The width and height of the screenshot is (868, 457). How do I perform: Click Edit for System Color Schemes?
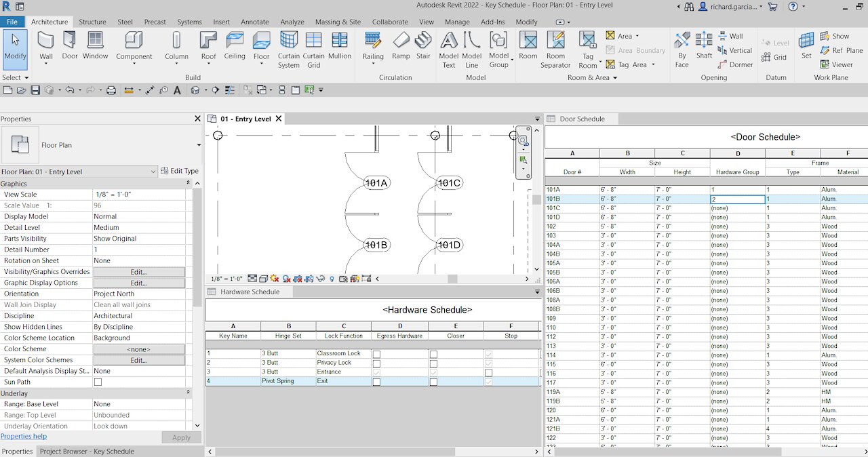[x=139, y=360]
